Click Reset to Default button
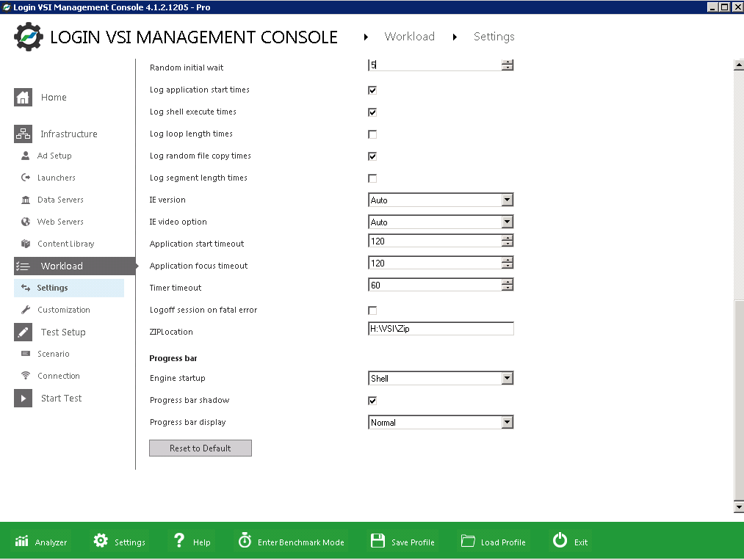 click(x=201, y=448)
